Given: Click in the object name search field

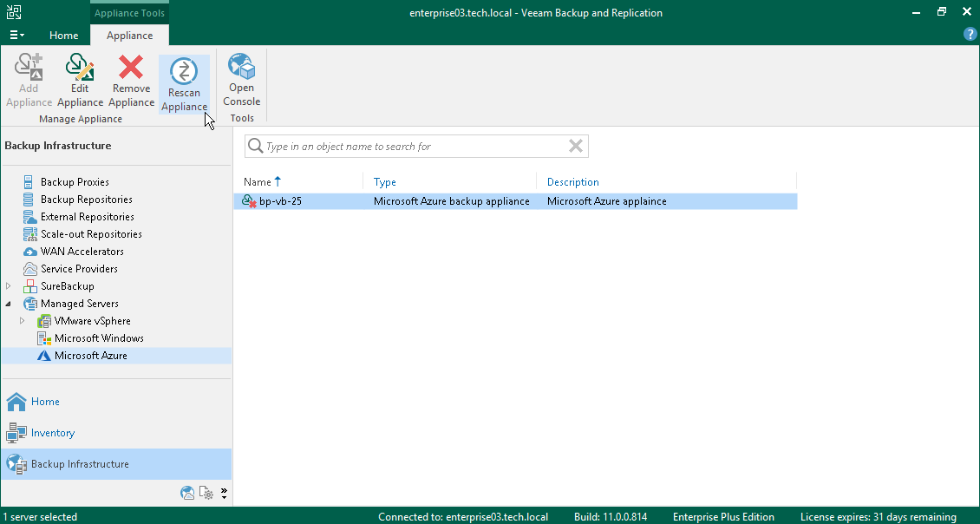Looking at the screenshot, I should pyautogui.click(x=416, y=147).
